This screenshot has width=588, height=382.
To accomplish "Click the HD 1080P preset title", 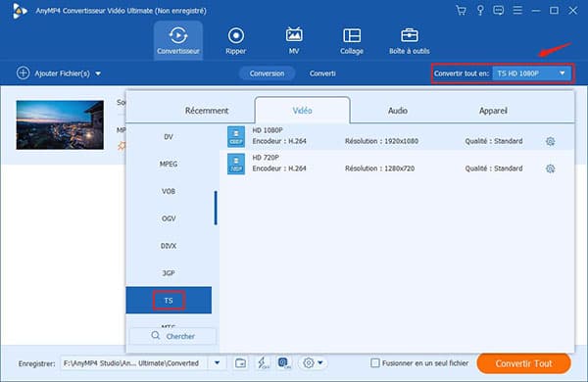I will pyautogui.click(x=268, y=130).
